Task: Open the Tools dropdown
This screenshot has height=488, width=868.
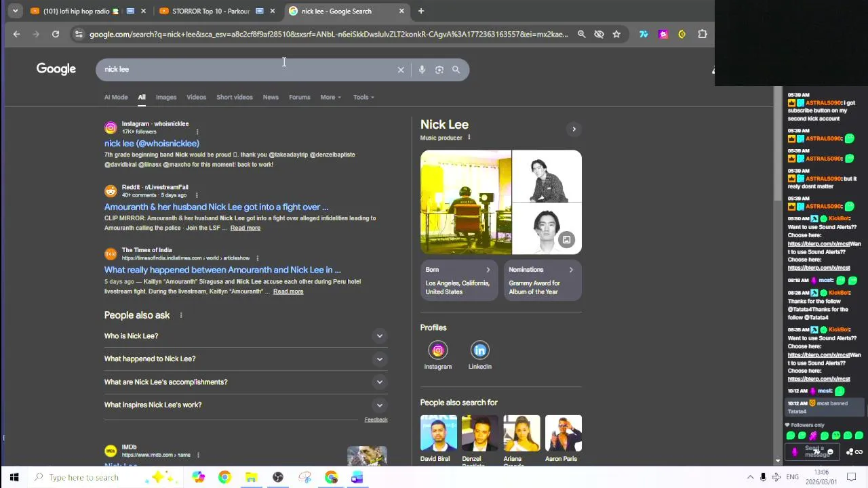Action: 363,97
